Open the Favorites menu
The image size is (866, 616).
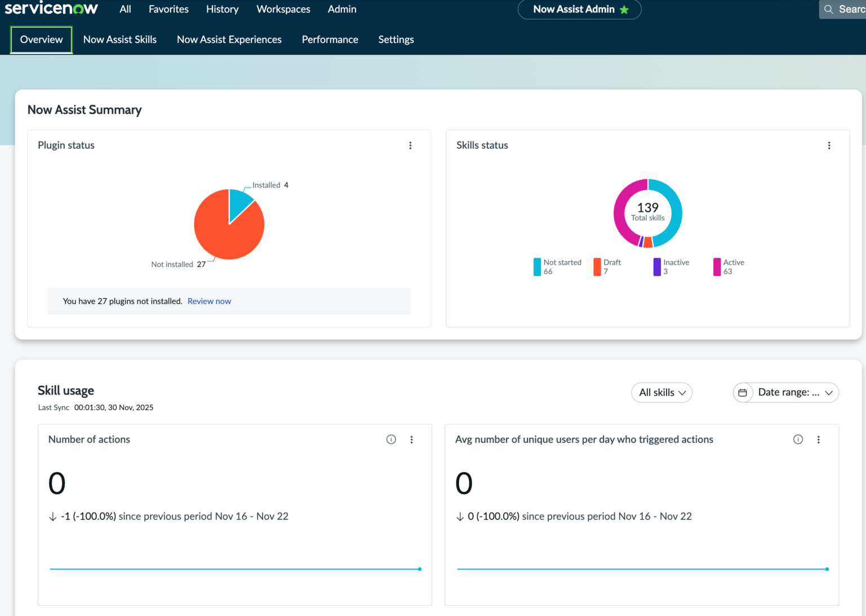pos(168,9)
